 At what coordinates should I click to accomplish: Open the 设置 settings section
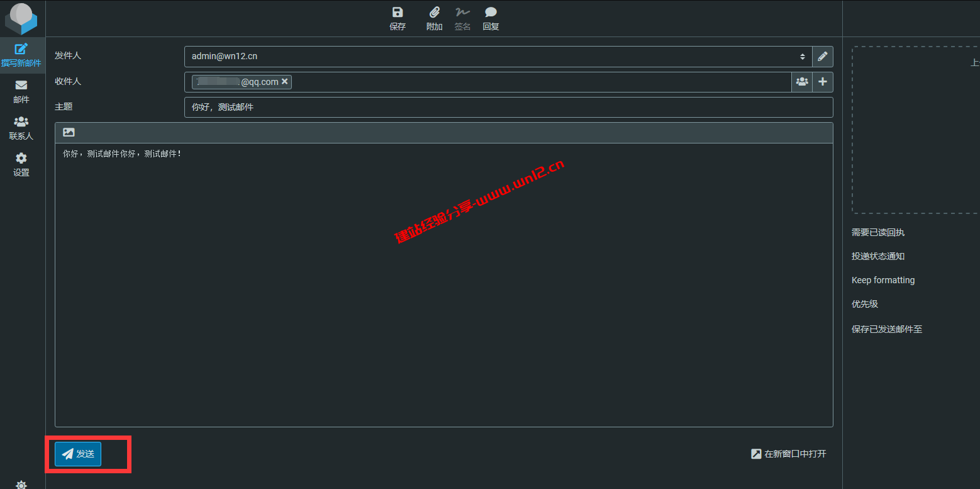tap(21, 165)
